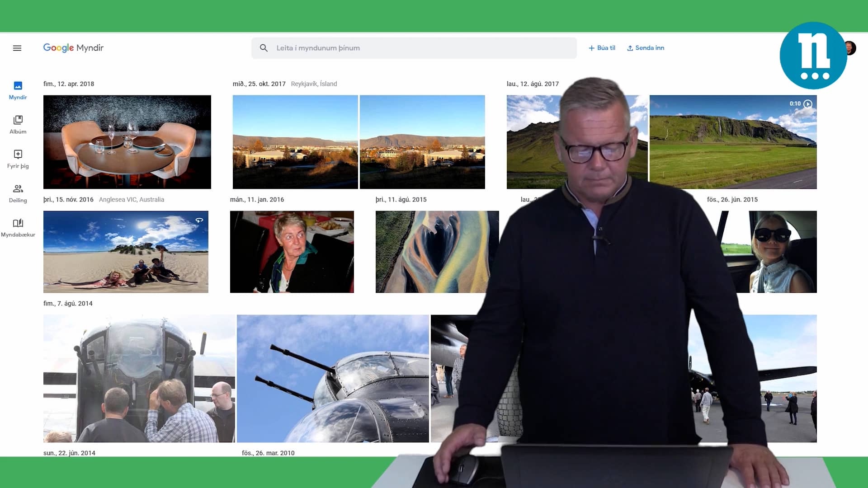Select all photos from 12. apr. 2018

pyautogui.click(x=68, y=84)
